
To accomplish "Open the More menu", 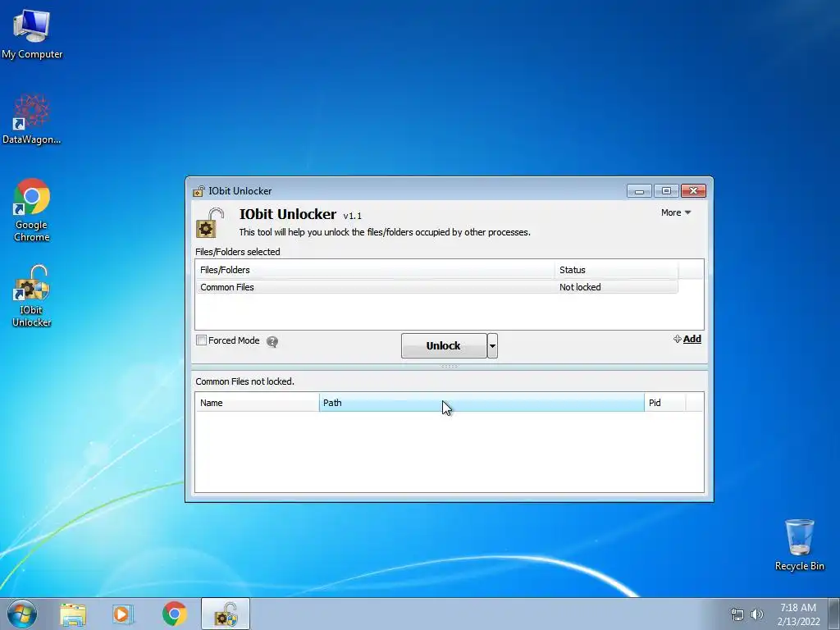I will [x=676, y=212].
